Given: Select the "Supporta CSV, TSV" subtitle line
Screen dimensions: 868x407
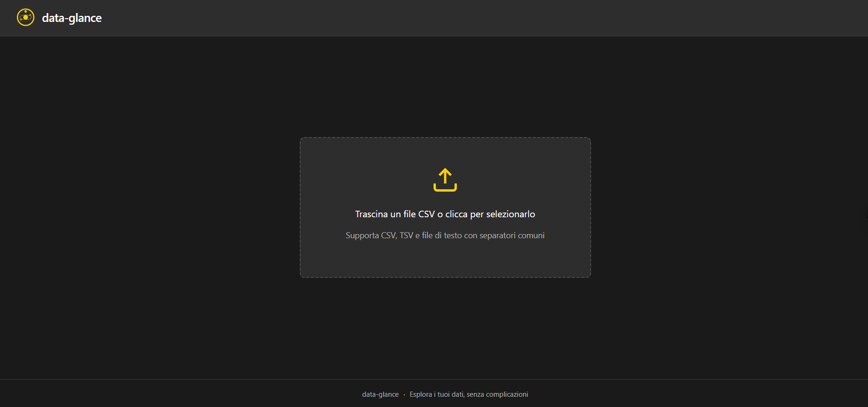Looking at the screenshot, I should pyautogui.click(x=445, y=235).
